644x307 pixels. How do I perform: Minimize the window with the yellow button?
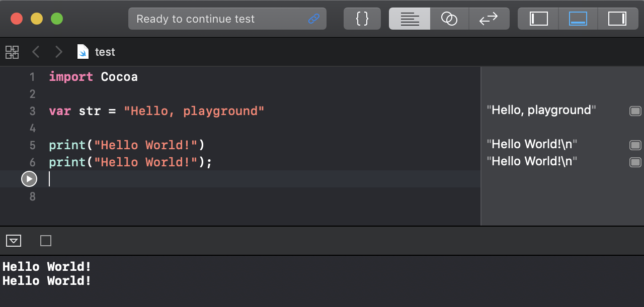(37, 19)
